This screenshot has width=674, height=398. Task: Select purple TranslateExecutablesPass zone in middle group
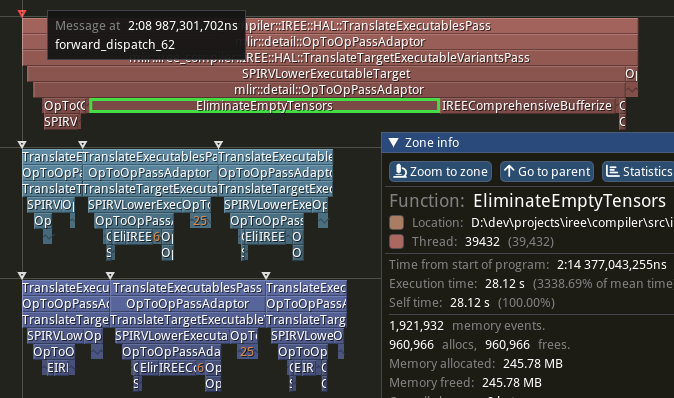(x=187, y=288)
